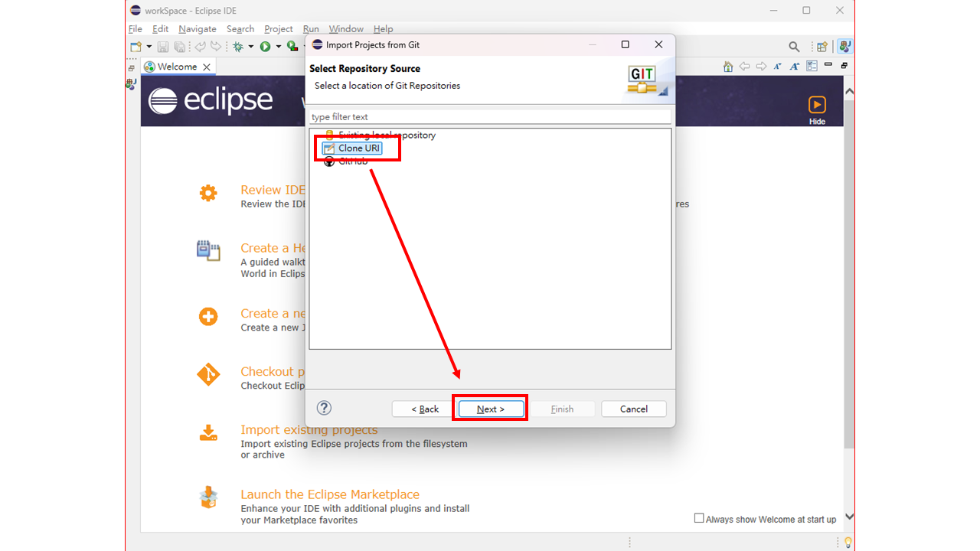Expand the New wizard dropdown arrow
This screenshot has height=551, width=980.
(x=149, y=47)
